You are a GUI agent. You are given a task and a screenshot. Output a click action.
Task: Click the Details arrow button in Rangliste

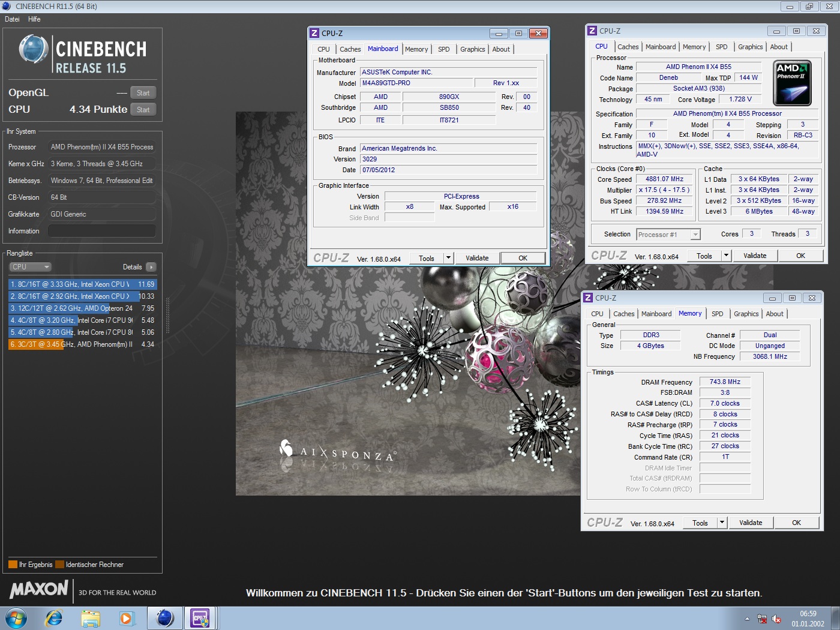click(x=151, y=267)
